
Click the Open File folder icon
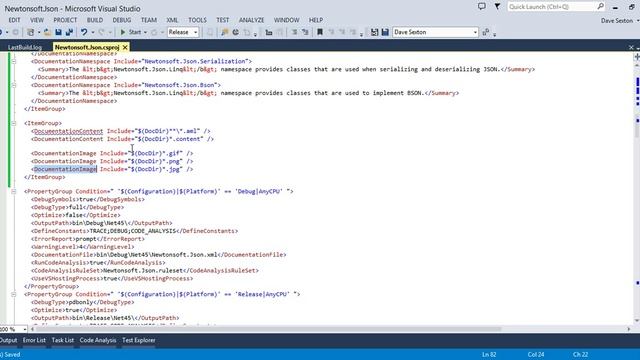pyautogui.click(x=47, y=32)
